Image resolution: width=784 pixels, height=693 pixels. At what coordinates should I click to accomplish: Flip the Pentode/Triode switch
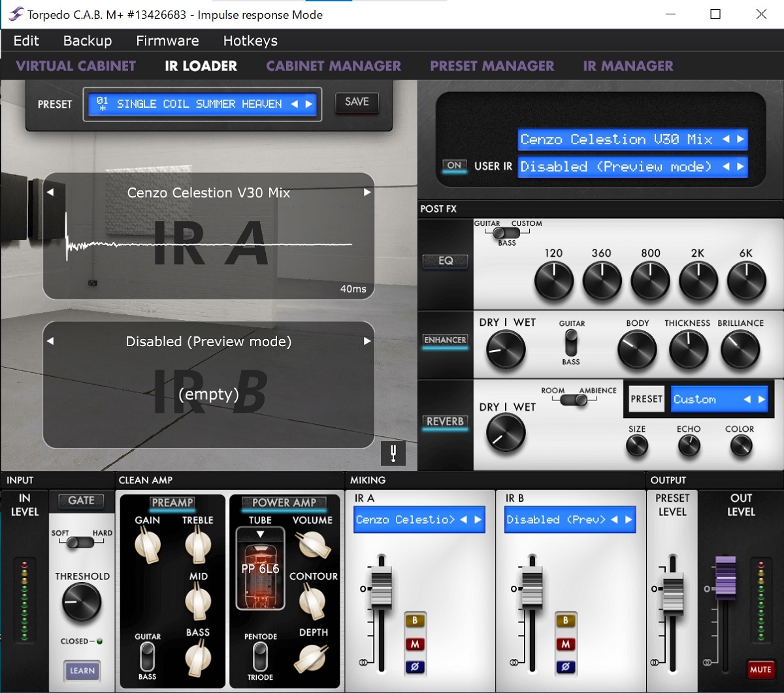(x=260, y=656)
